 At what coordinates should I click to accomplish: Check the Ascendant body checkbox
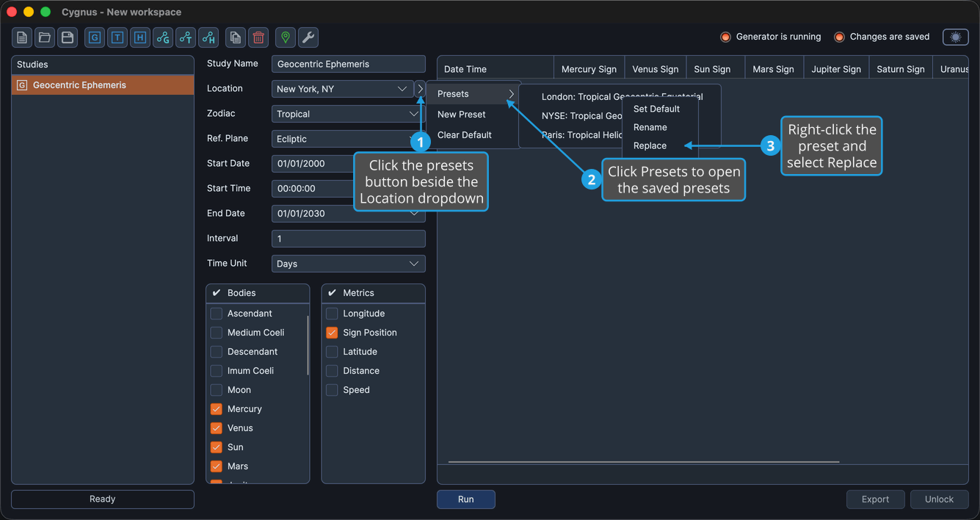(217, 314)
